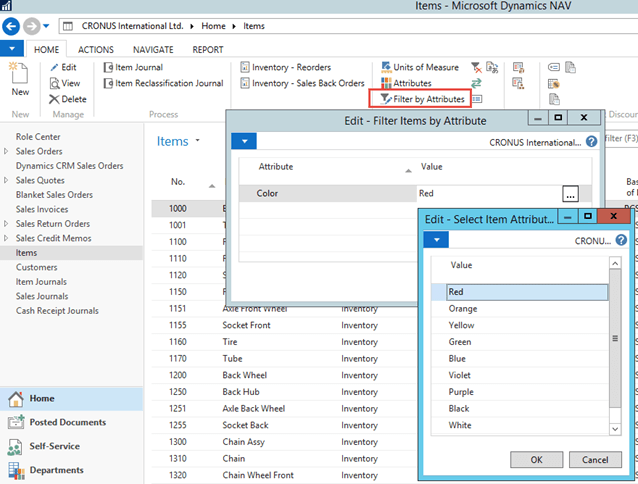Screen dimensions: 638x484
Task: Click the clear attributes filter icon
Action: (x=476, y=68)
